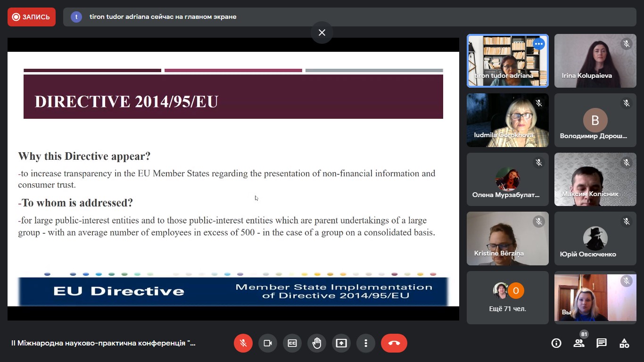Image resolution: width=644 pixels, height=362 pixels.
Task: Open the activities icon
Action: [x=624, y=343]
